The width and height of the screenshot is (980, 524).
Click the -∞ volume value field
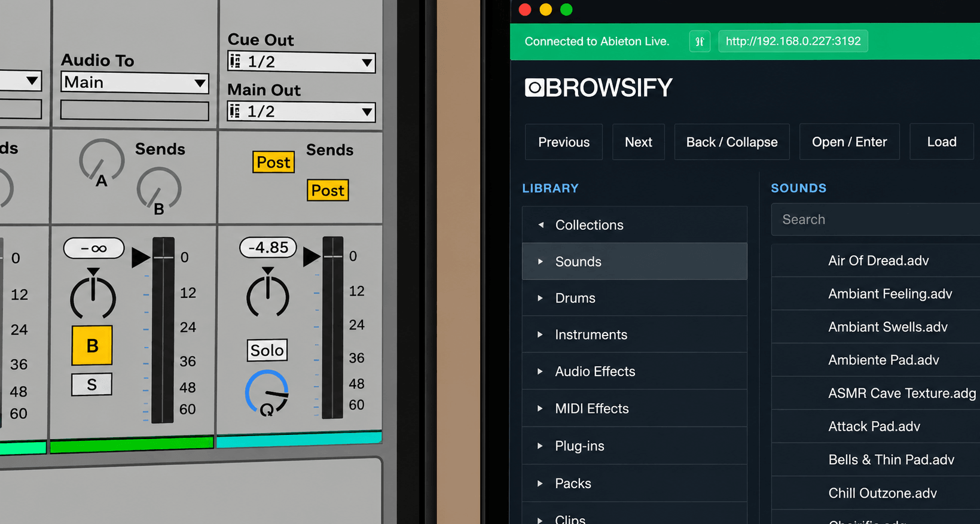pyautogui.click(x=93, y=248)
